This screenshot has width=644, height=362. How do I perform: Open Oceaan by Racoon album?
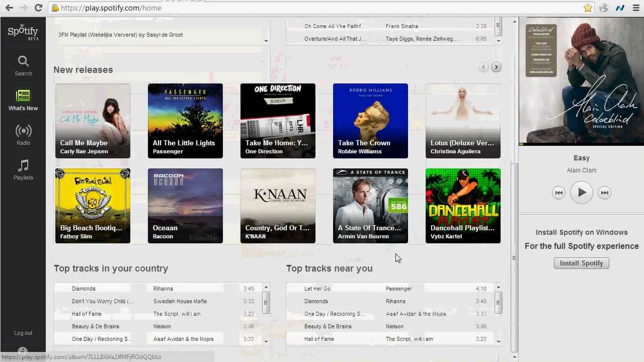pos(185,206)
